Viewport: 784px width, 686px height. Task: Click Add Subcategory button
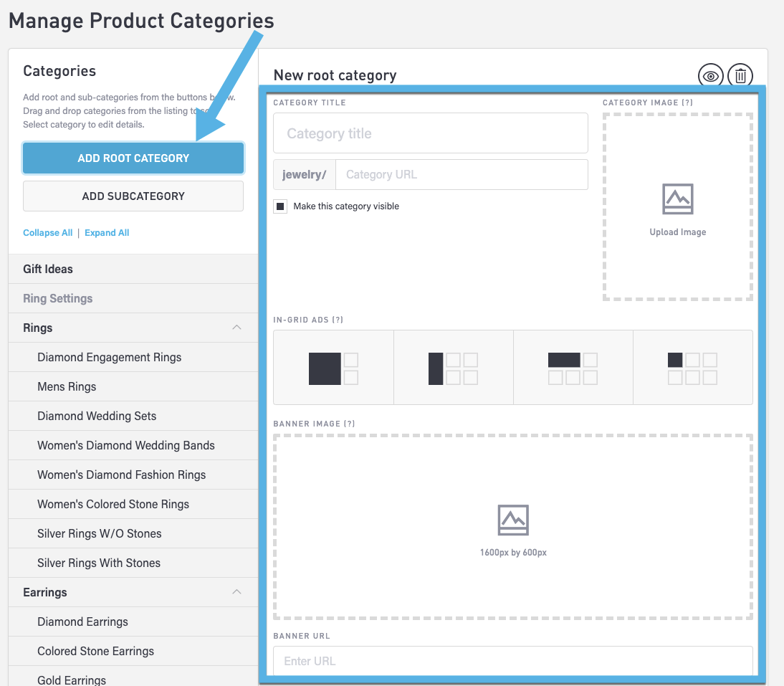[133, 196]
